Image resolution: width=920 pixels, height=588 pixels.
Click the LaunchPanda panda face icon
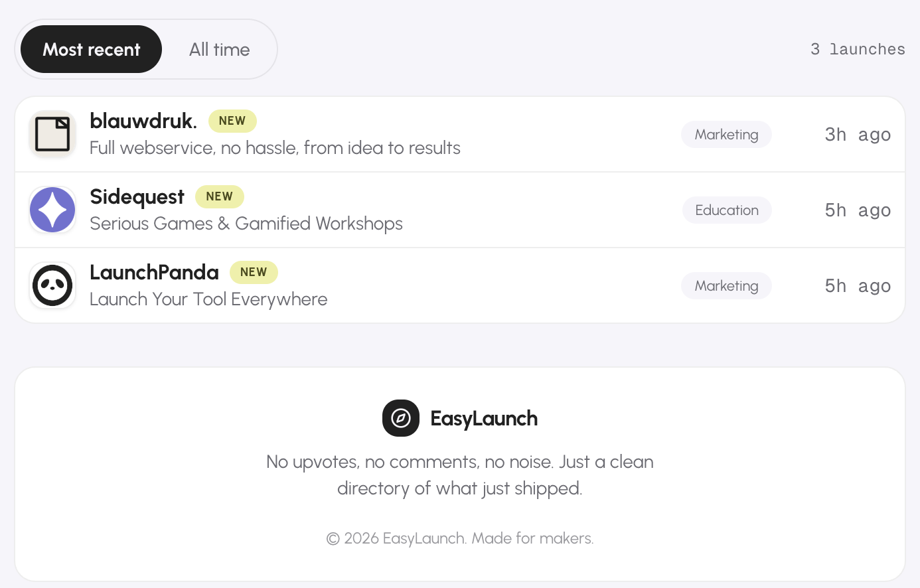pos(52,285)
